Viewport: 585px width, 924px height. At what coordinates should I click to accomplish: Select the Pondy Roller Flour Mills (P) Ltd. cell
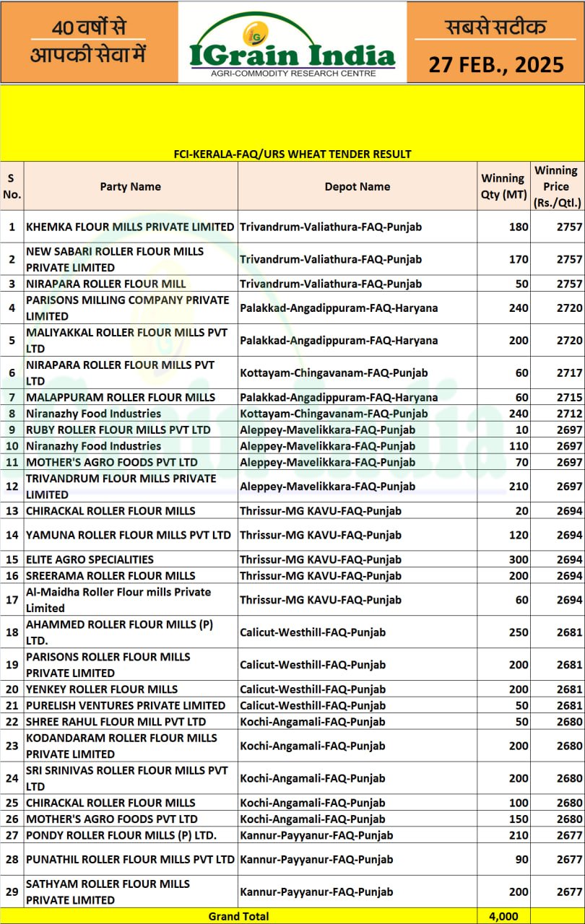click(x=121, y=835)
